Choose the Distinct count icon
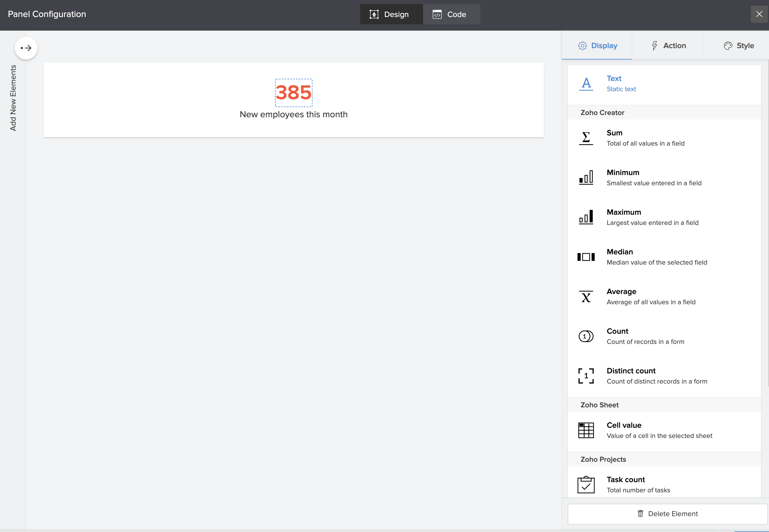 click(586, 376)
